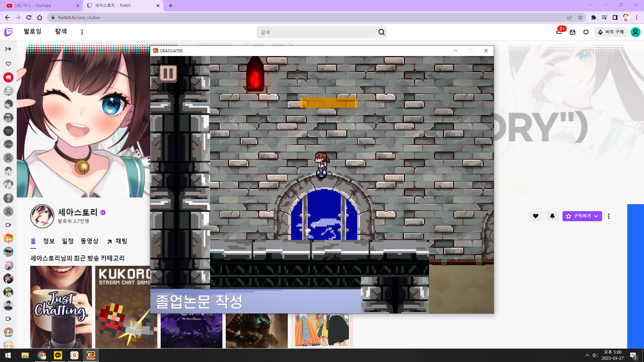
Task: Share this page from the address bar
Action: (570, 17)
